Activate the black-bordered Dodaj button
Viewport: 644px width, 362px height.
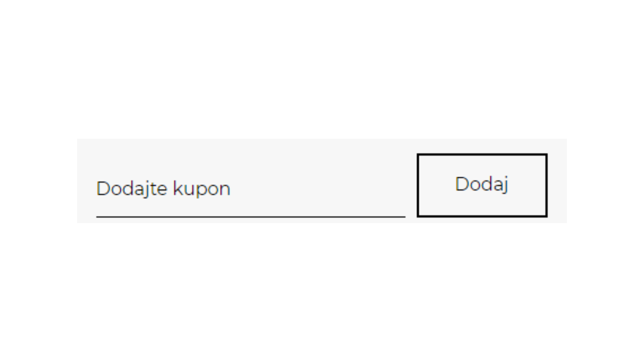pos(482,185)
